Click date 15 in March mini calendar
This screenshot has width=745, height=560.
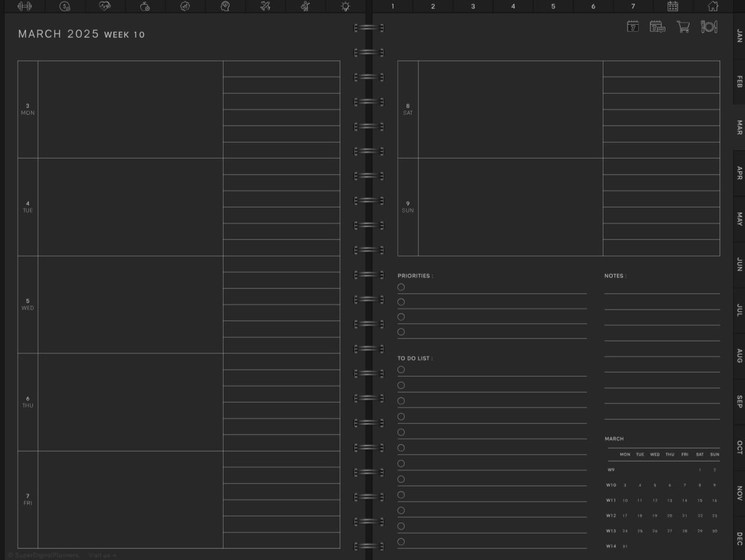(700, 500)
